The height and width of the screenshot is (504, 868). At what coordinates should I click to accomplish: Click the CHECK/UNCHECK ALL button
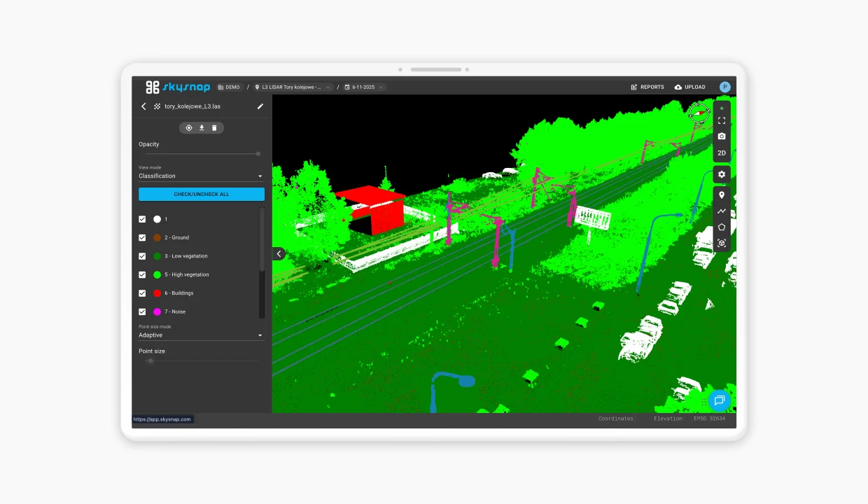[x=202, y=194]
